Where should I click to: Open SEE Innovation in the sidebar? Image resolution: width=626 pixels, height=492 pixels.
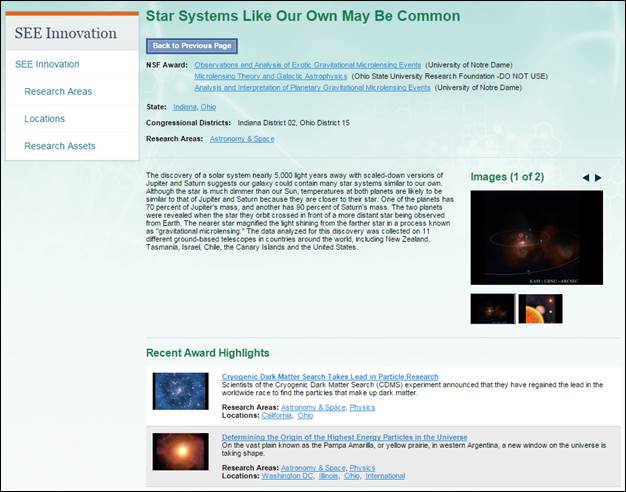coord(47,65)
